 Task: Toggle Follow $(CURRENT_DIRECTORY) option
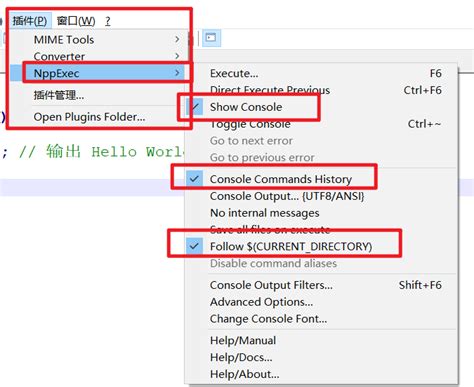[x=322, y=246]
